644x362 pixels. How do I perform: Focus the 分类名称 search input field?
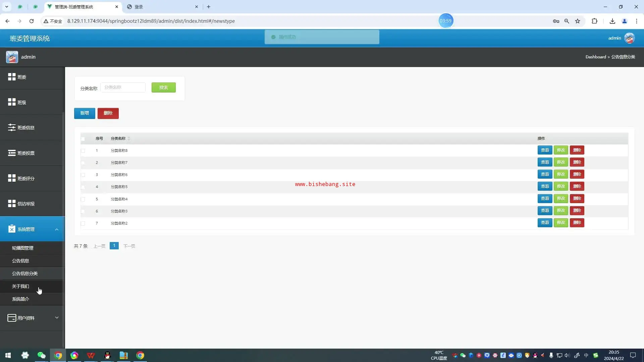click(123, 87)
